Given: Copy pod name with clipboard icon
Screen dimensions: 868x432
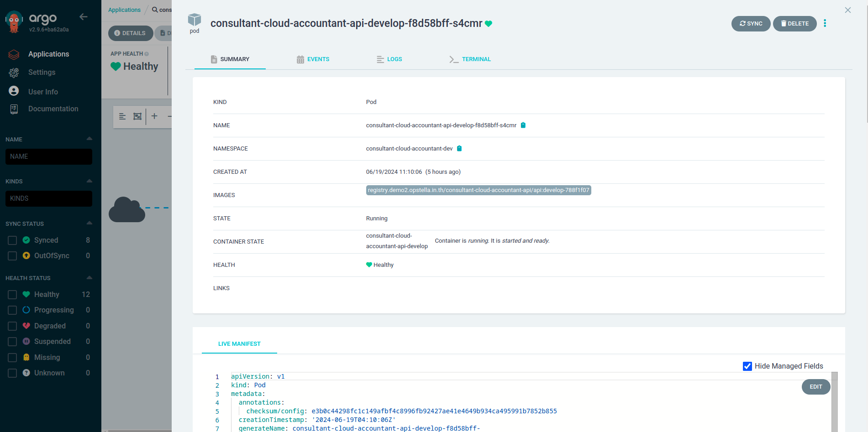Looking at the screenshot, I should (x=523, y=125).
